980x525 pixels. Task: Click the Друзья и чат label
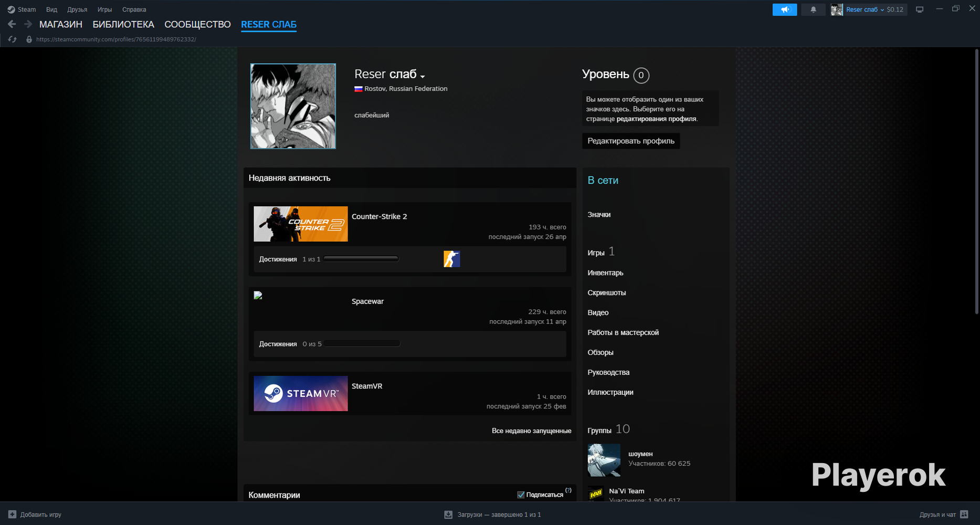(937, 515)
